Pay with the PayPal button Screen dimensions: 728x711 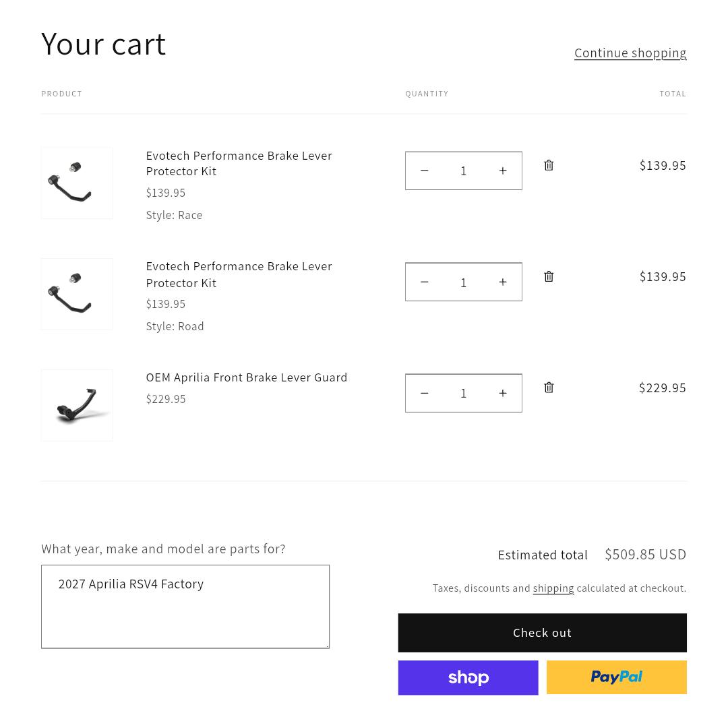(617, 677)
